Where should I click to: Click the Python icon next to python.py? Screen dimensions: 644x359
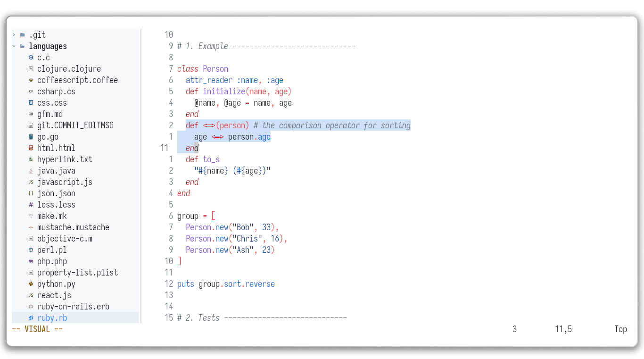point(30,284)
